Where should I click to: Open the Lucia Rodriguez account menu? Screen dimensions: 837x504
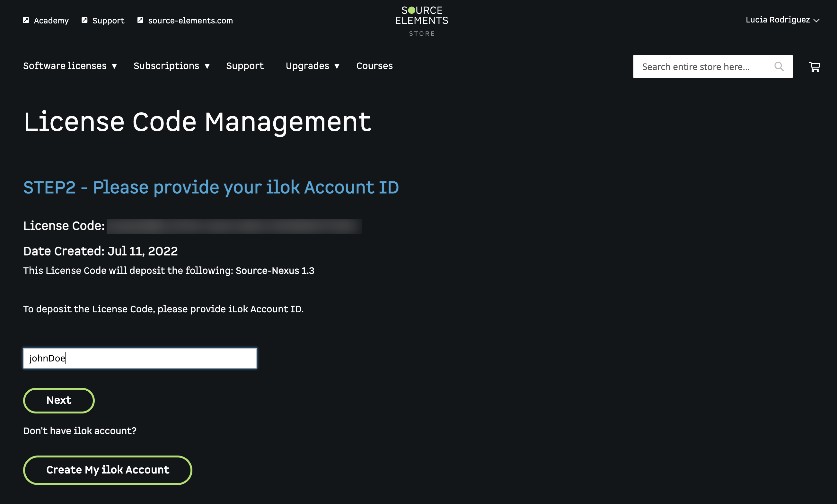(x=782, y=20)
